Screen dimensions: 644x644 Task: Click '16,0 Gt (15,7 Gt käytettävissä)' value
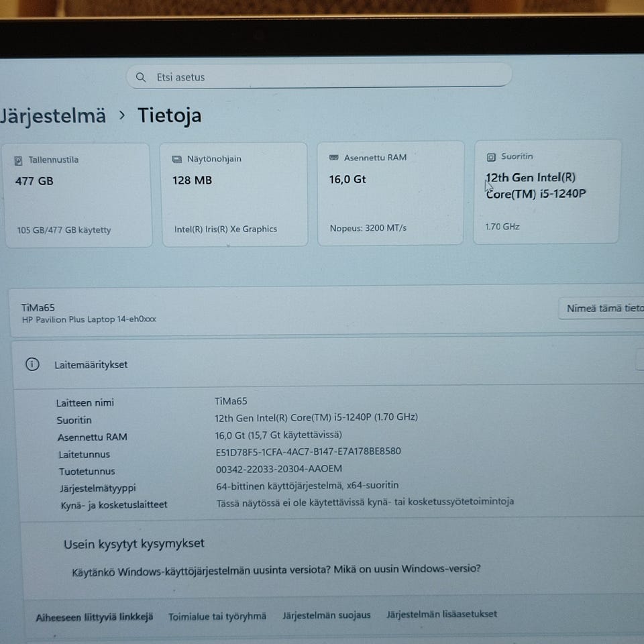278,435
